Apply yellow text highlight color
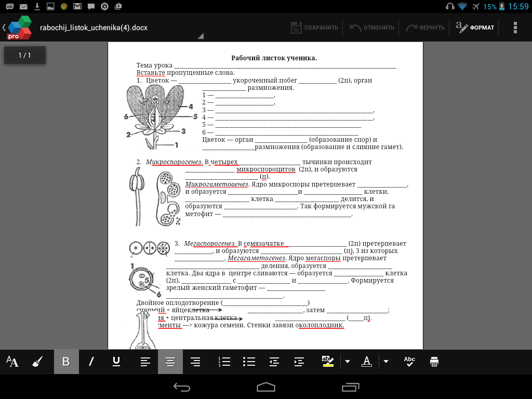Screen dimensions: 532x399 click(328, 362)
